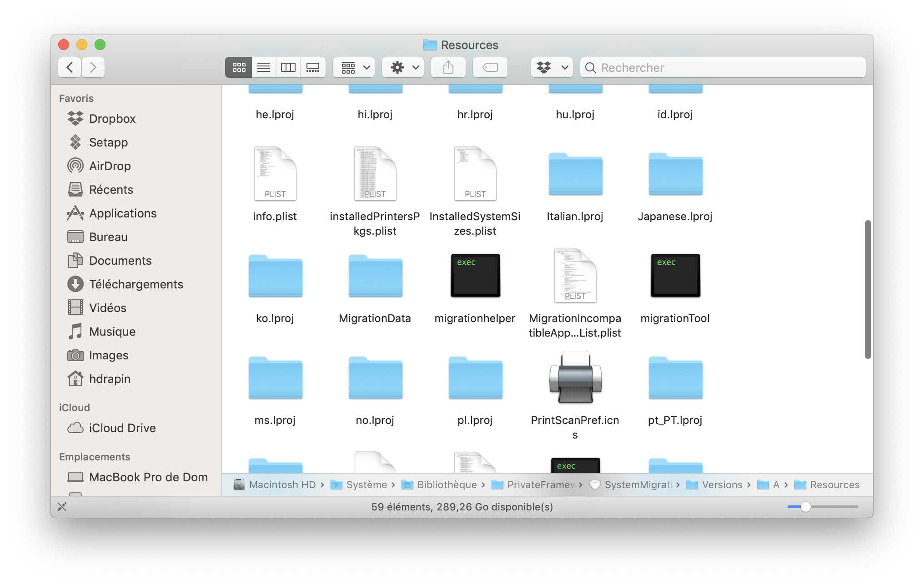Open the tags dropdown in the toolbar
This screenshot has height=585, width=924.
click(551, 67)
